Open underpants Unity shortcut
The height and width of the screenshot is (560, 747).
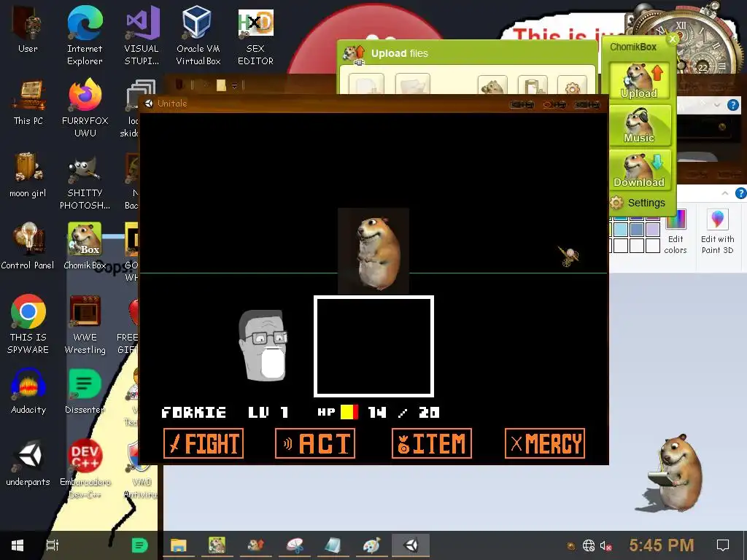[x=28, y=463]
